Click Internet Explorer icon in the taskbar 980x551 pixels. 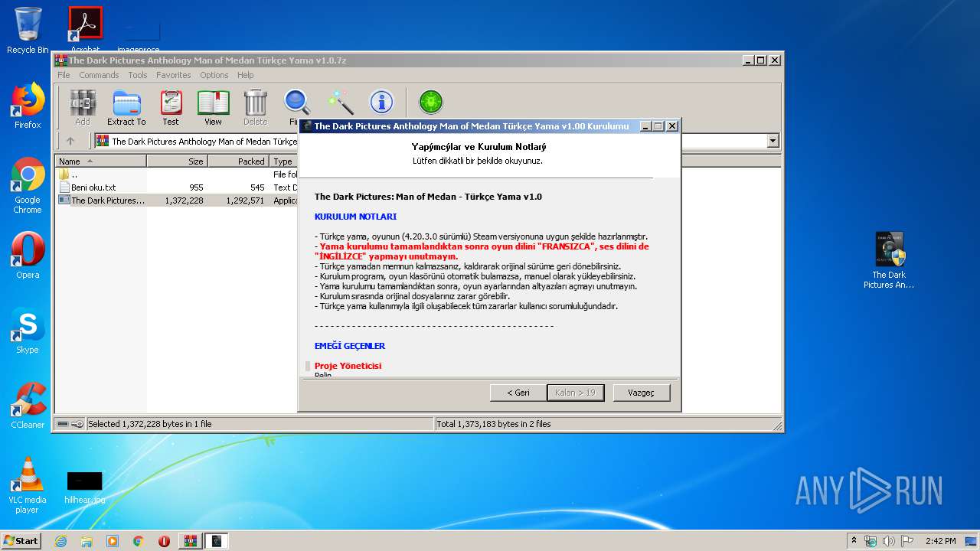tap(60, 541)
